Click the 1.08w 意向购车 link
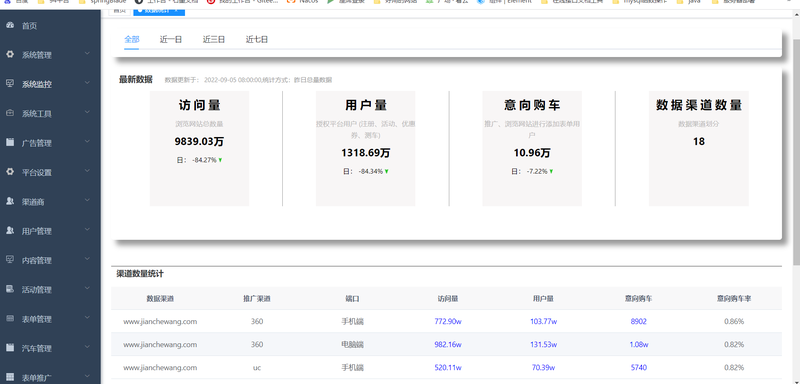The height and width of the screenshot is (384, 800). click(x=638, y=345)
